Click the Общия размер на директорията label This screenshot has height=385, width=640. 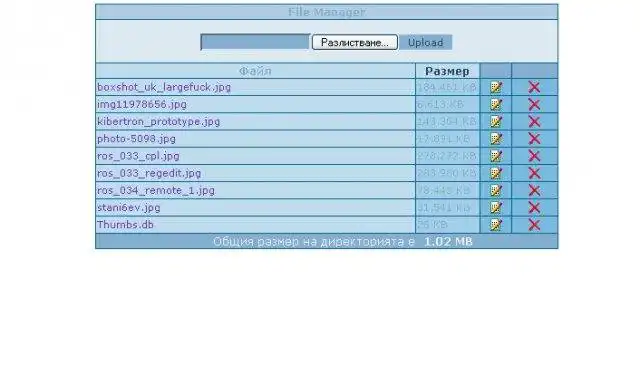[313, 242]
